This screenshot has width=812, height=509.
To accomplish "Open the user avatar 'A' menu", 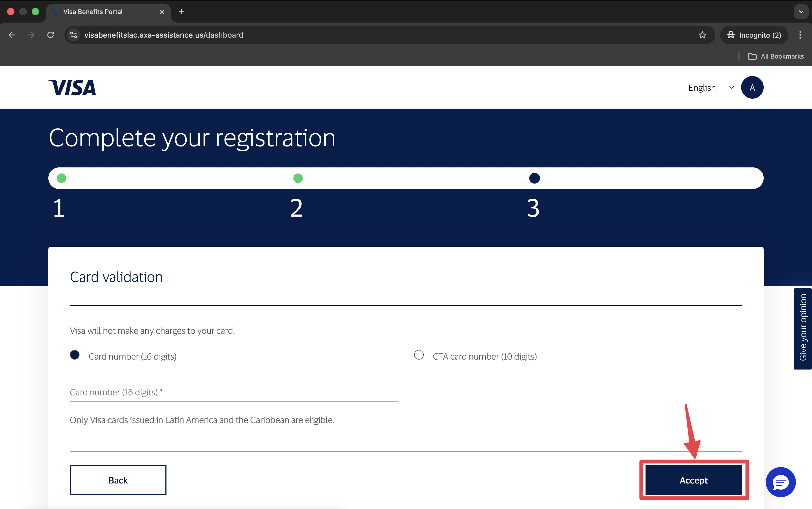I will (752, 88).
